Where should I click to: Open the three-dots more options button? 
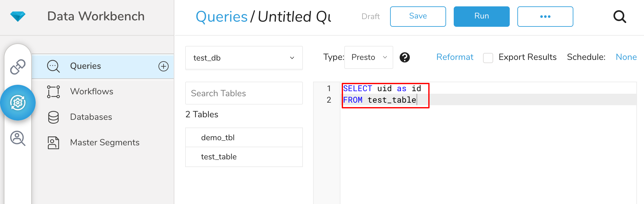click(545, 17)
